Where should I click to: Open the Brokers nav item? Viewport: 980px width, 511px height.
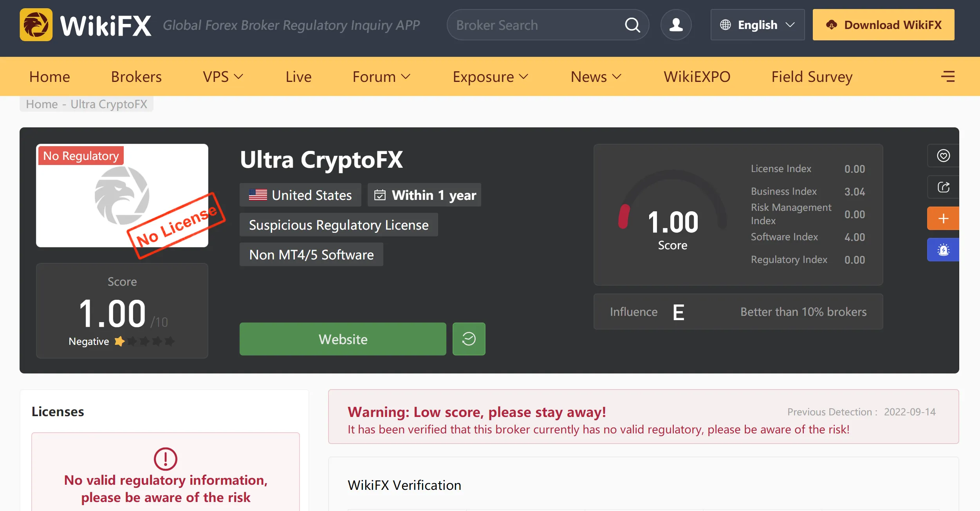click(136, 77)
